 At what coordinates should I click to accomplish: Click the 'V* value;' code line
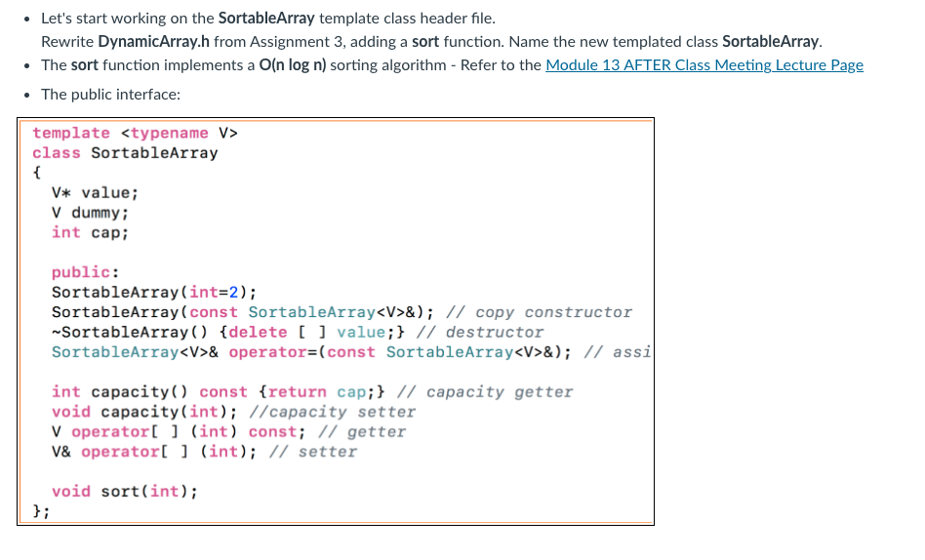point(95,193)
